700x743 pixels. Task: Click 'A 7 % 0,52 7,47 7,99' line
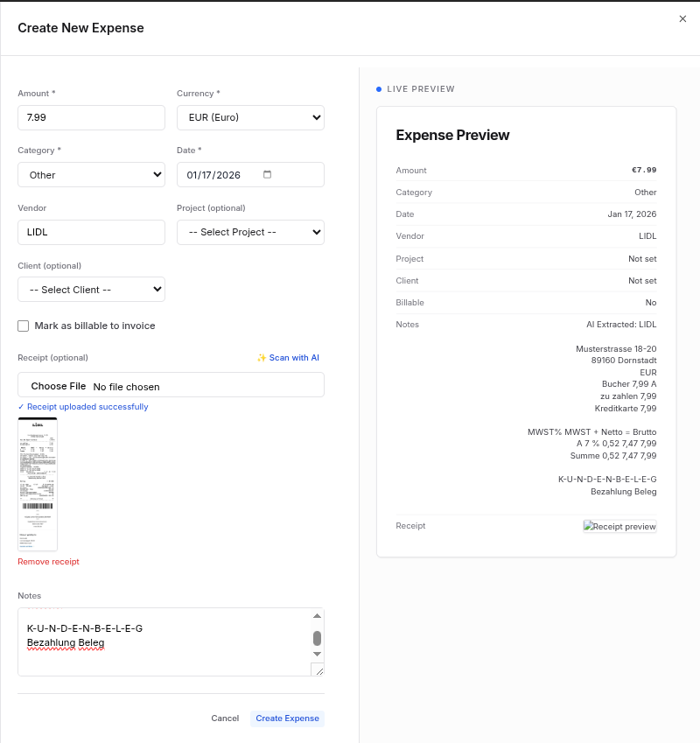tap(616, 444)
